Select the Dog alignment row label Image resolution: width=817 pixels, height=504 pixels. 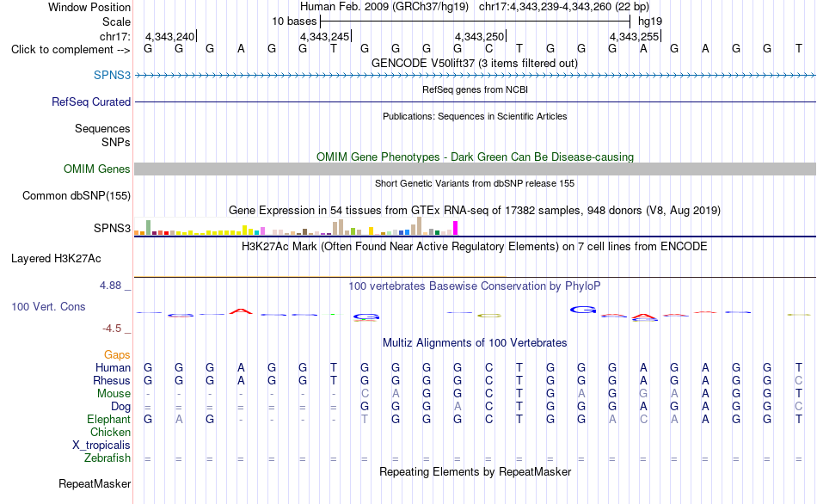pyautogui.click(x=120, y=407)
